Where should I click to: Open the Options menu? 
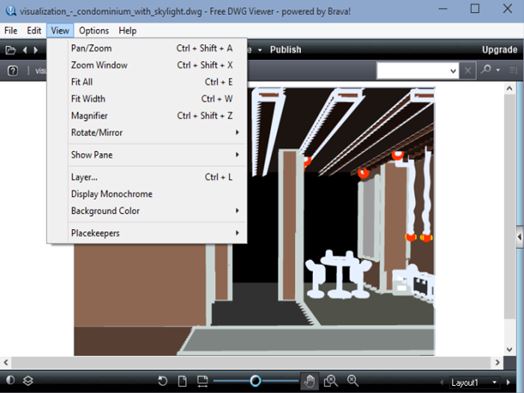tap(94, 31)
